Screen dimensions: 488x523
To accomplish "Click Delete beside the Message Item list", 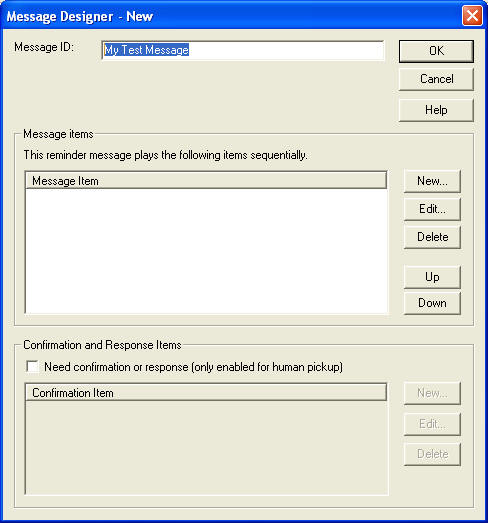I will click(432, 237).
